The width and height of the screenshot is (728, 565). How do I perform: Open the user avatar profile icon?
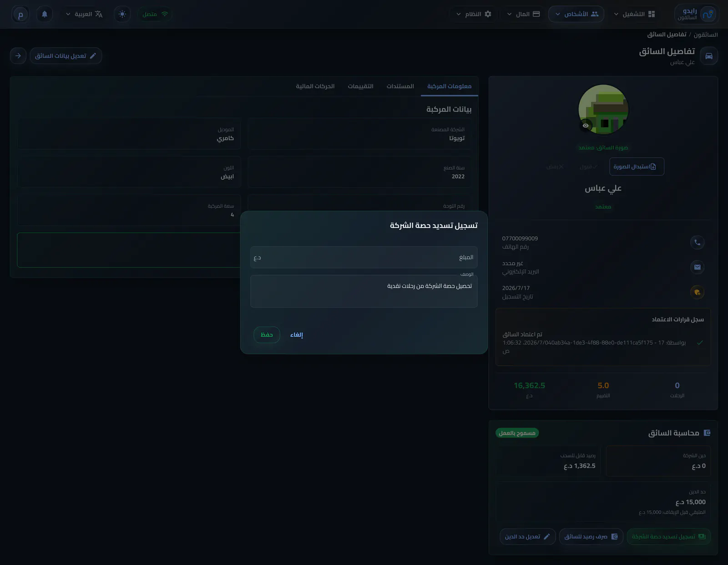(20, 14)
